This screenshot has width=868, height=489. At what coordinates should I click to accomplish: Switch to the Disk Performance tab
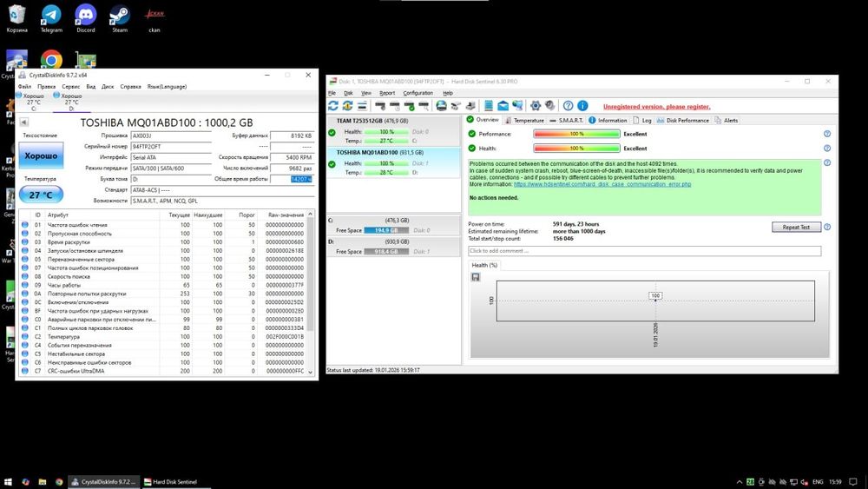click(x=682, y=120)
